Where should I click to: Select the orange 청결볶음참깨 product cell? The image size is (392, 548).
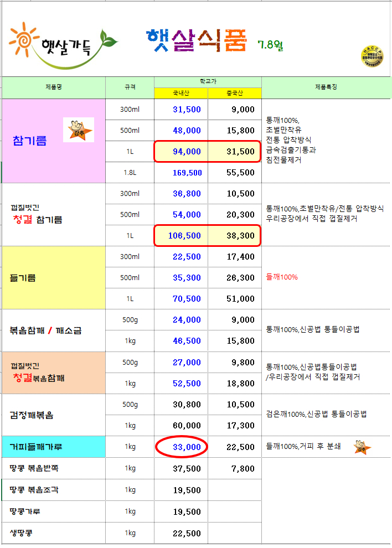(x=54, y=373)
